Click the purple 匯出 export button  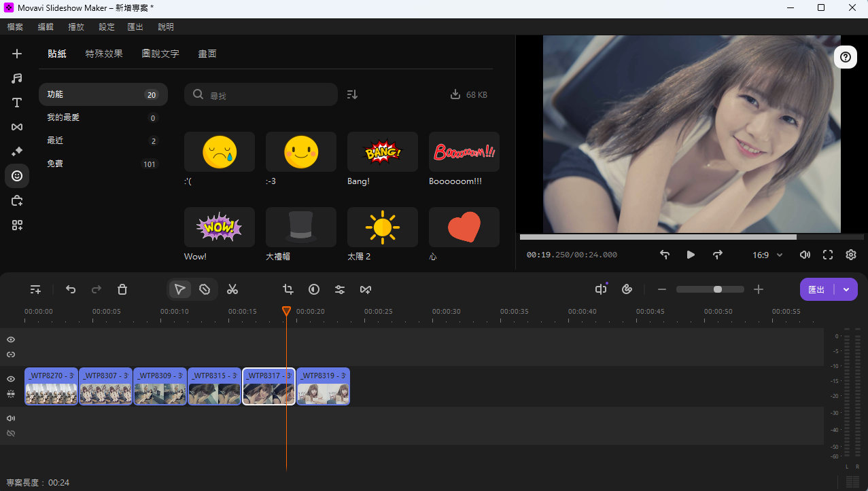coord(817,289)
